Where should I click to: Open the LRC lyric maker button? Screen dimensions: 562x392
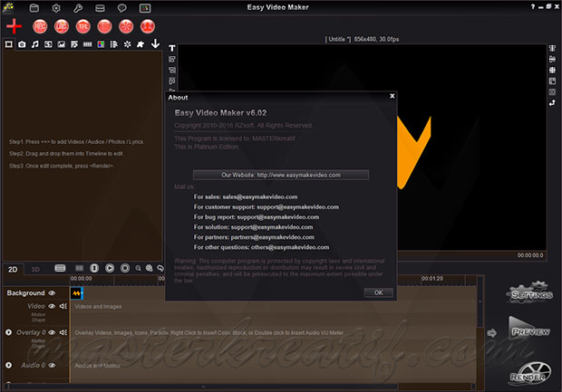[x=62, y=26]
